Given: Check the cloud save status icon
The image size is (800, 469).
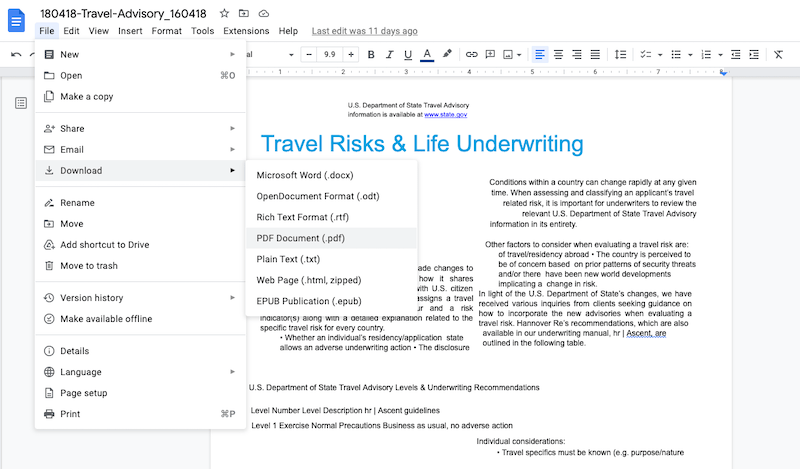Looking at the screenshot, I should tap(263, 13).
